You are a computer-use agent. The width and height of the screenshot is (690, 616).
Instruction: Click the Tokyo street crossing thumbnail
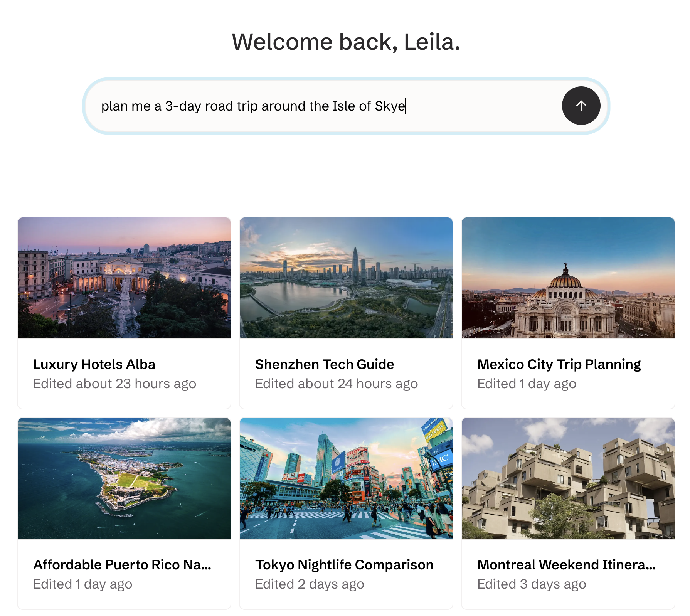coord(346,478)
